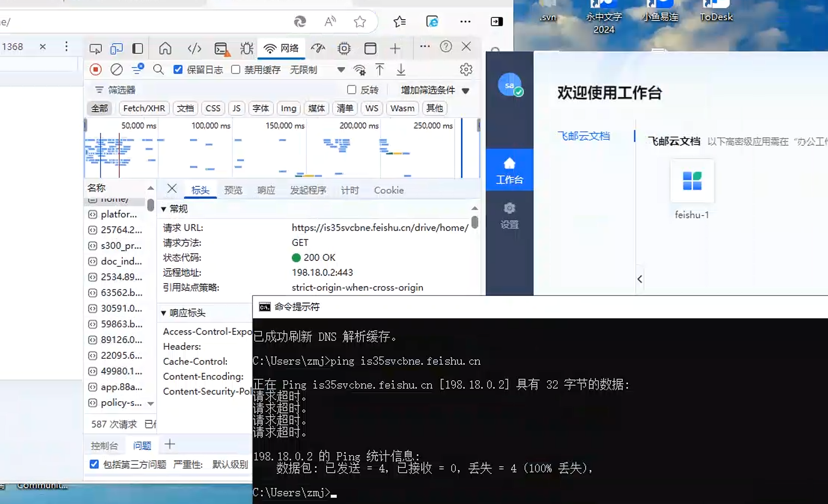828x504 pixels.
Task: Switch to the Cookie tab
Action: pyautogui.click(x=388, y=190)
